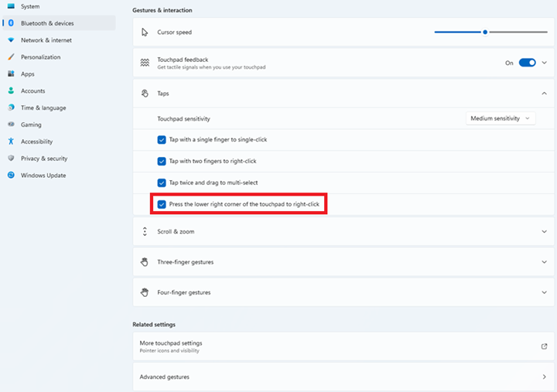Open Network & internet via its icon
557x392 pixels.
(11, 40)
